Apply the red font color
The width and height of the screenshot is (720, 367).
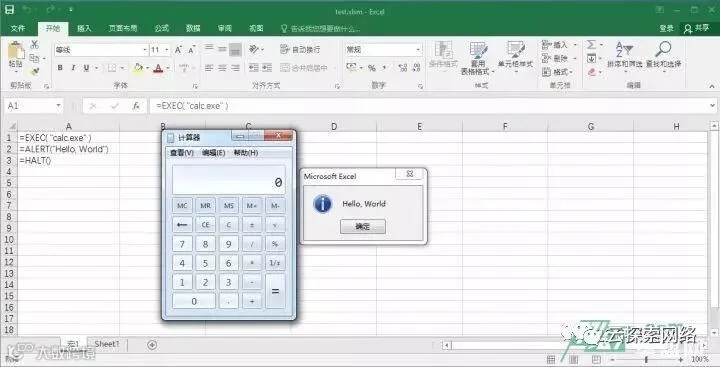pyautogui.click(x=158, y=68)
